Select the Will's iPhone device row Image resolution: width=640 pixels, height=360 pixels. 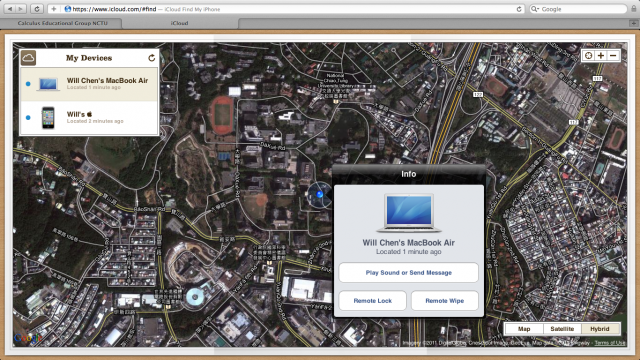click(x=89, y=118)
